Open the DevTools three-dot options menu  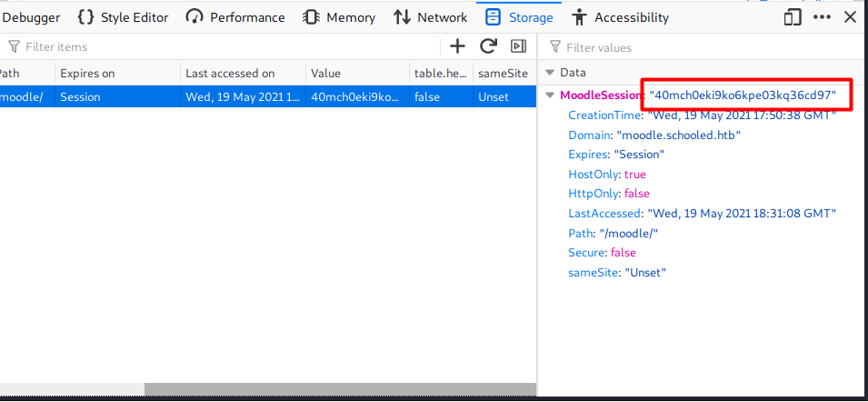[x=822, y=17]
